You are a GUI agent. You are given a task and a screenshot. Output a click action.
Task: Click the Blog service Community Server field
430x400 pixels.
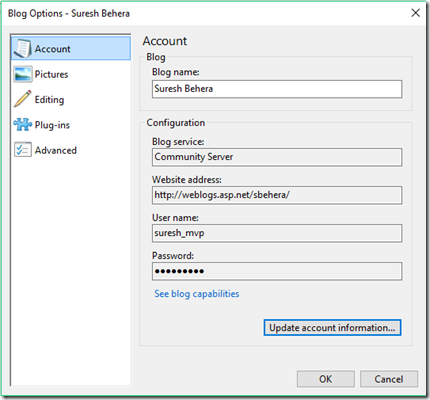pyautogui.click(x=277, y=157)
